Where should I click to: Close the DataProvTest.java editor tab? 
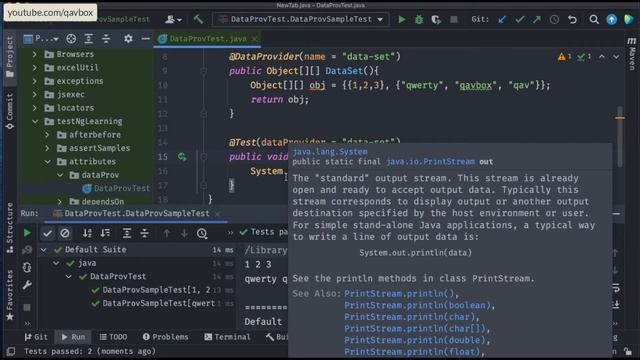pos(255,39)
